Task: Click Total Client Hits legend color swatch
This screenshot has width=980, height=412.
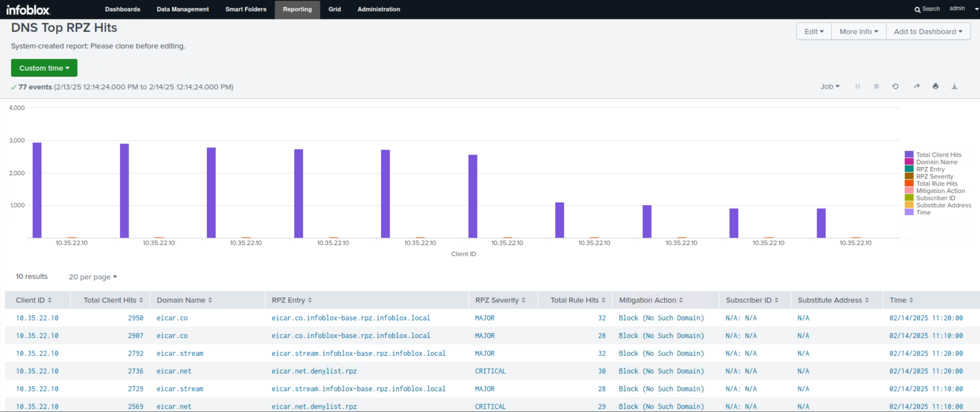Action: point(909,154)
